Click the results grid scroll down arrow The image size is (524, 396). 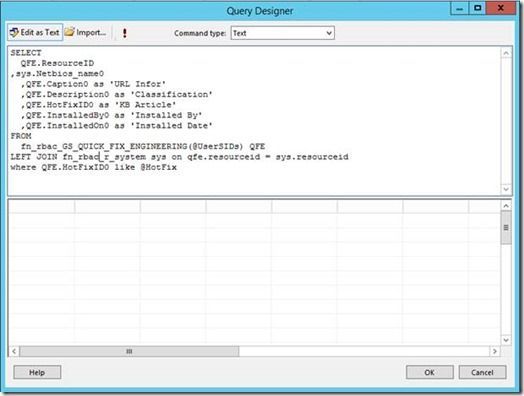click(506, 340)
